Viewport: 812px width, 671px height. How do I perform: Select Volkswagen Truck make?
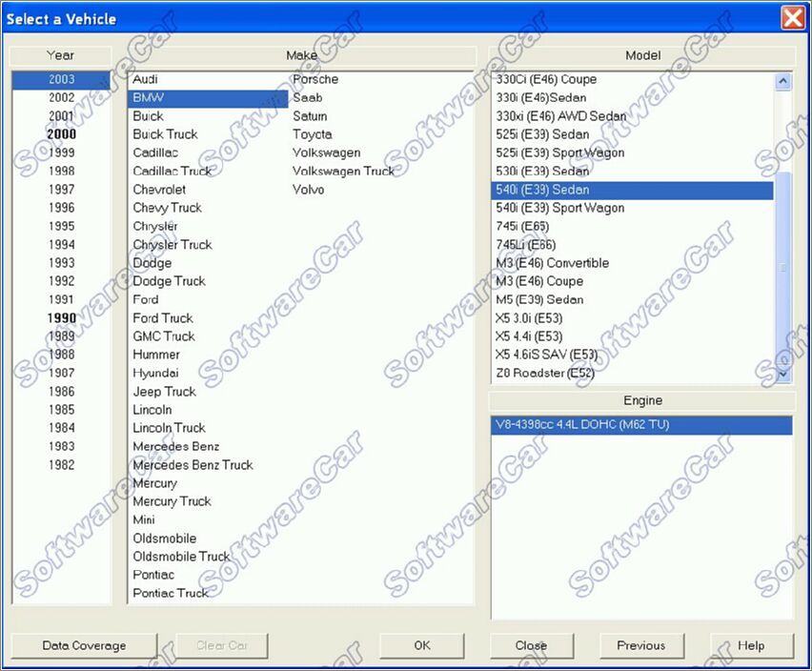tap(343, 171)
